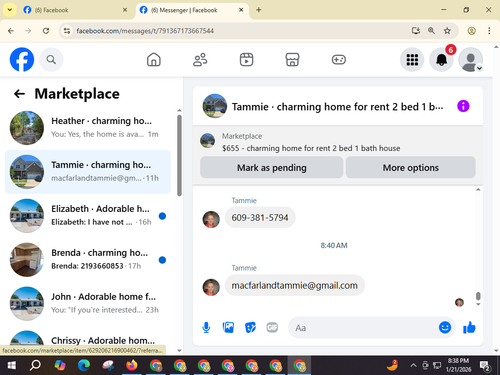Go to the Home feed icon
This screenshot has height=375, width=500.
(x=154, y=60)
